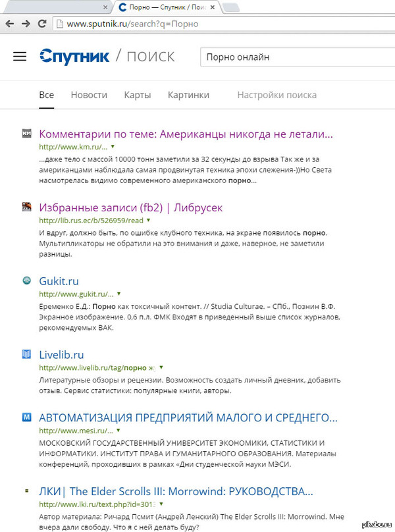
Task: Click the km.ru result snippet text
Action: tap(185, 170)
